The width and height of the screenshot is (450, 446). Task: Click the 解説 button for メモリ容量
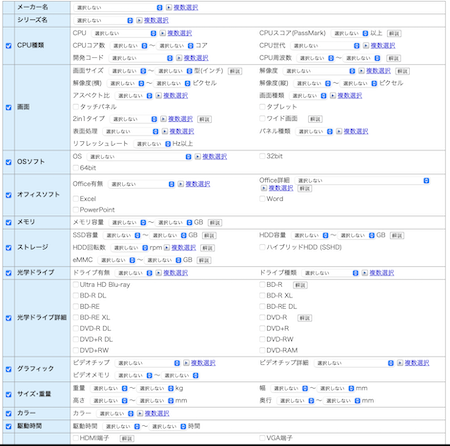(215, 223)
